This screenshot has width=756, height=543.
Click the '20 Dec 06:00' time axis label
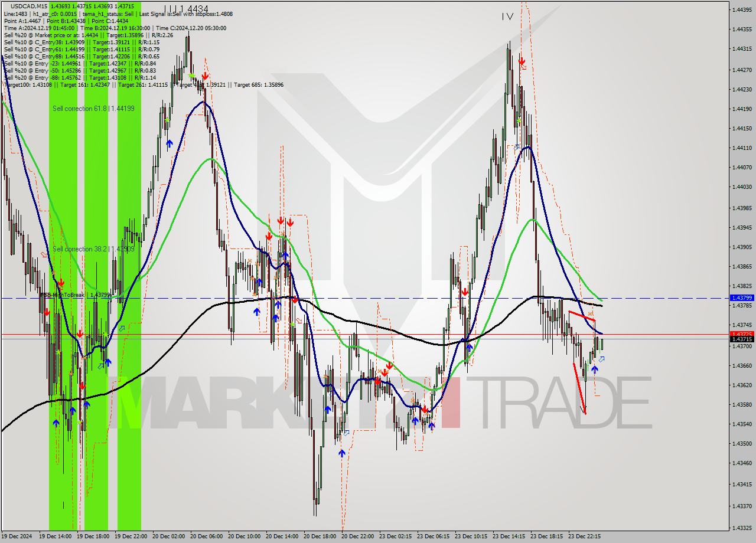point(207,537)
